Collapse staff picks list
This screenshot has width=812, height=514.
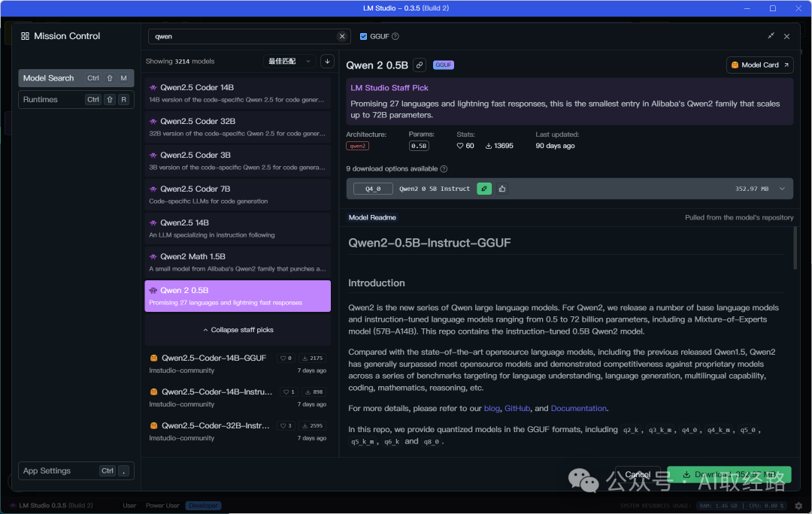(238, 330)
